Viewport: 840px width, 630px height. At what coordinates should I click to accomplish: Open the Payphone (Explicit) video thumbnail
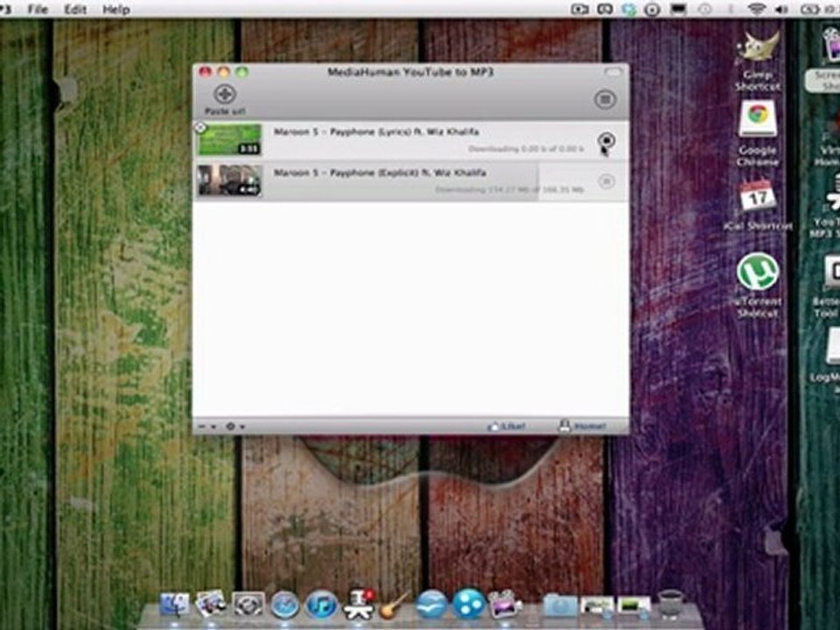click(229, 180)
